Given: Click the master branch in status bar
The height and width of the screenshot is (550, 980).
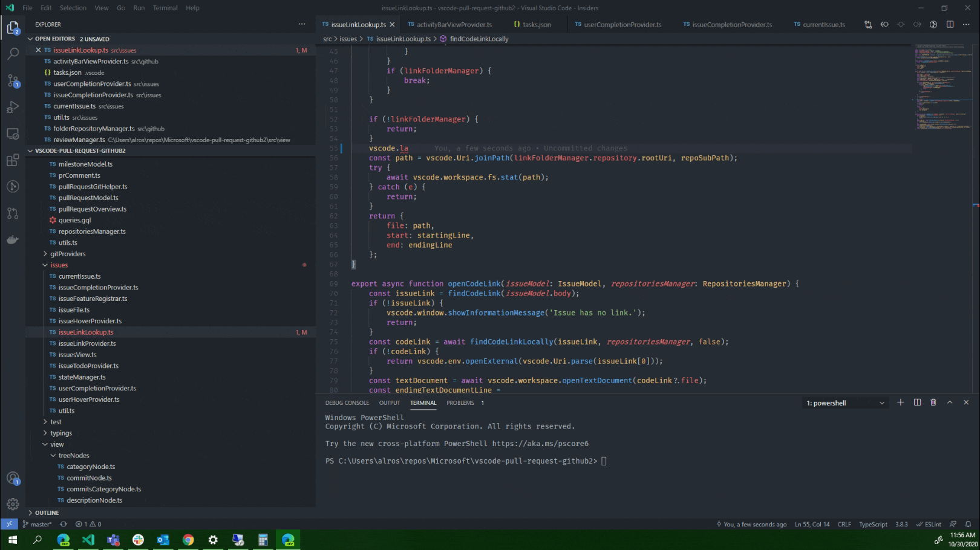Looking at the screenshot, I should coord(37,524).
